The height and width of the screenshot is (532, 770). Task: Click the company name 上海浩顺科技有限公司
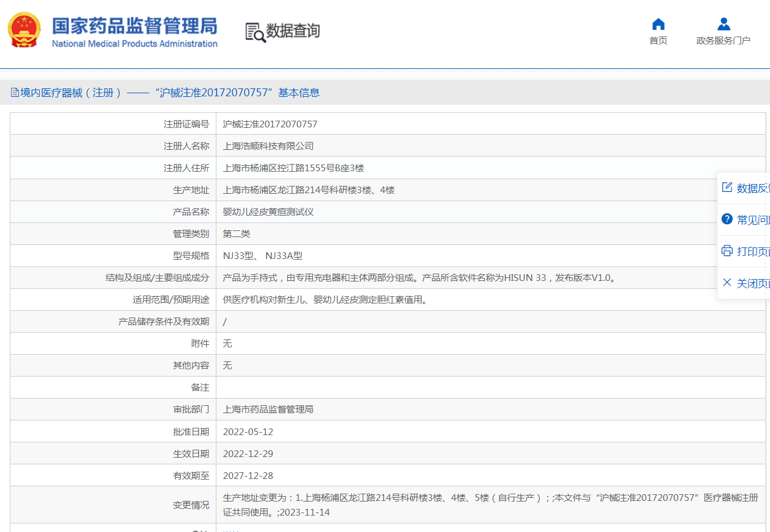tap(268, 146)
